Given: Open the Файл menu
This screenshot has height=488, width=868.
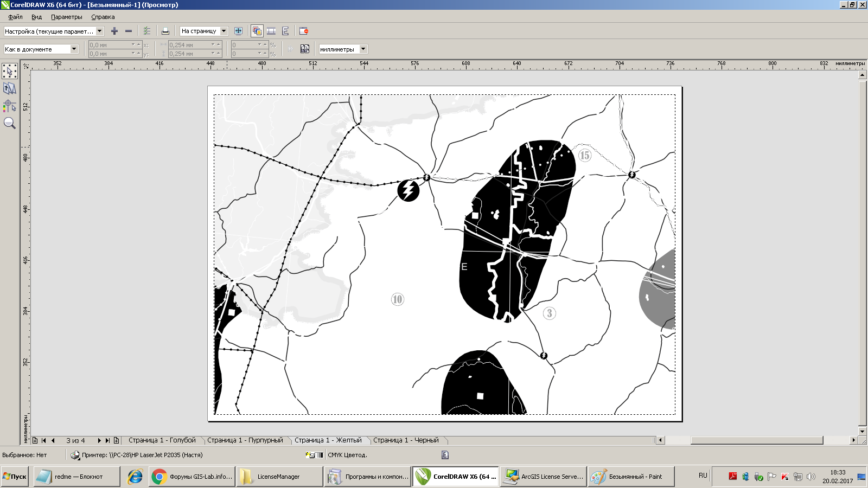Looking at the screenshot, I should point(15,17).
